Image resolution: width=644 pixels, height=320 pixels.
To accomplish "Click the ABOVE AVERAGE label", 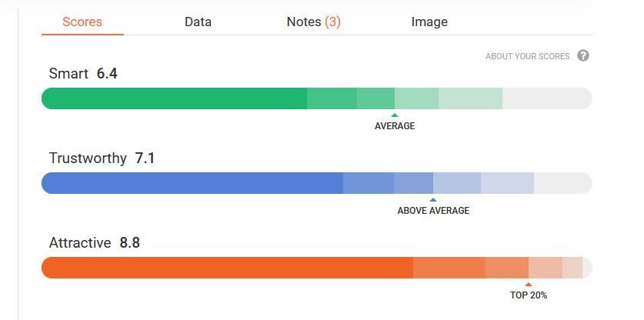I will pyautogui.click(x=433, y=211).
